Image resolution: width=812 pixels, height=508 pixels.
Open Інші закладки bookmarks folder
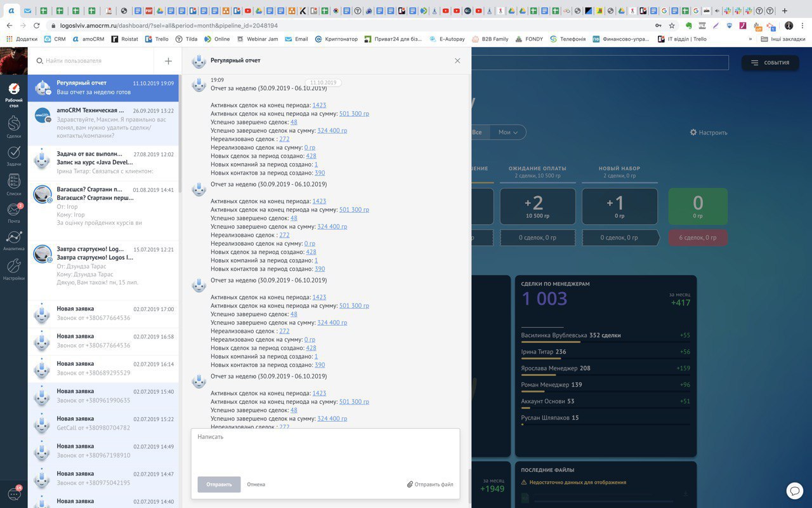coord(783,39)
